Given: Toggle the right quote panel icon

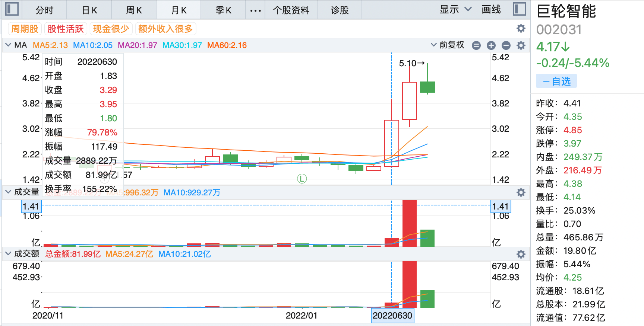Looking at the screenshot, I should coord(519,9).
